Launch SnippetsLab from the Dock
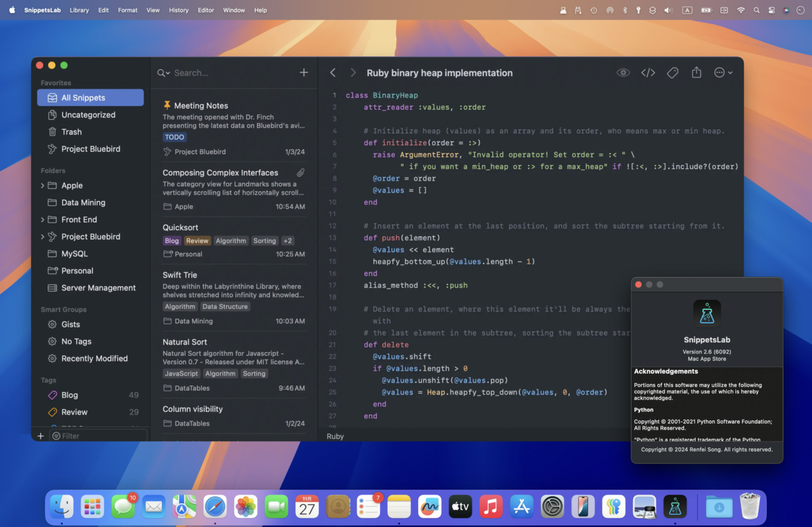Viewport: 812px width, 527px height. pyautogui.click(x=675, y=507)
